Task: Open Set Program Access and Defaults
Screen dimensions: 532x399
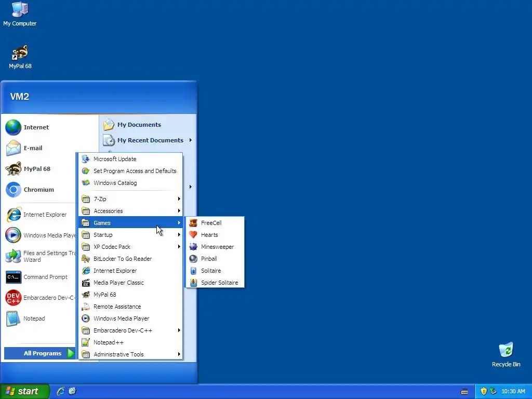Action: click(x=130, y=171)
